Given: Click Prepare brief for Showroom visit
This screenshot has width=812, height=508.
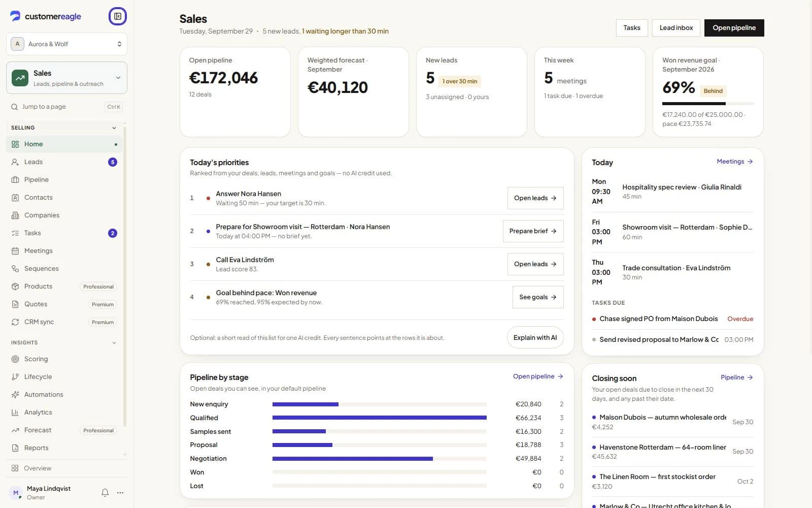Looking at the screenshot, I should point(533,231).
